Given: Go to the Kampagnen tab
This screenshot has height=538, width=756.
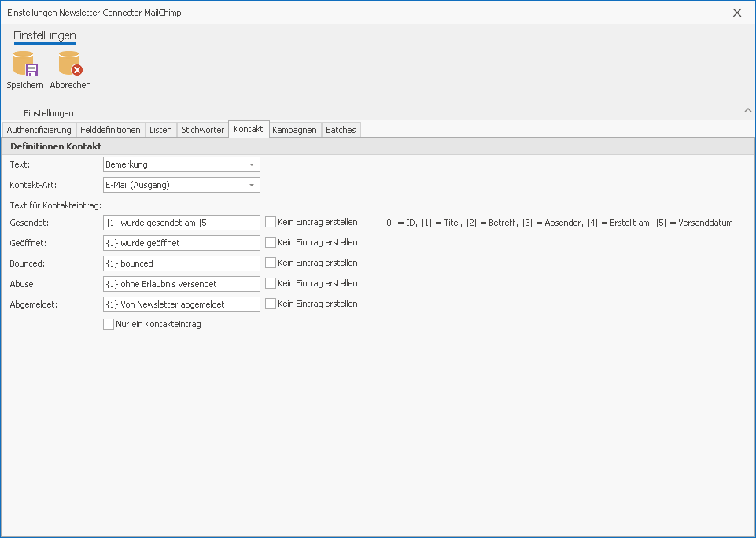Looking at the screenshot, I should coord(294,130).
